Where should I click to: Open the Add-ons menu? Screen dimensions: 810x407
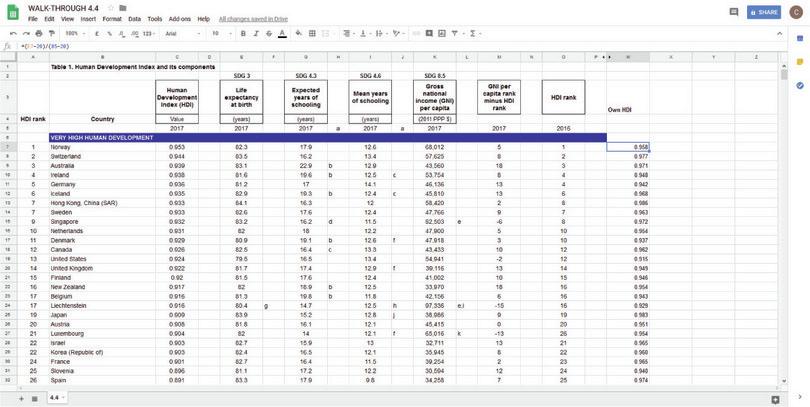(180, 19)
